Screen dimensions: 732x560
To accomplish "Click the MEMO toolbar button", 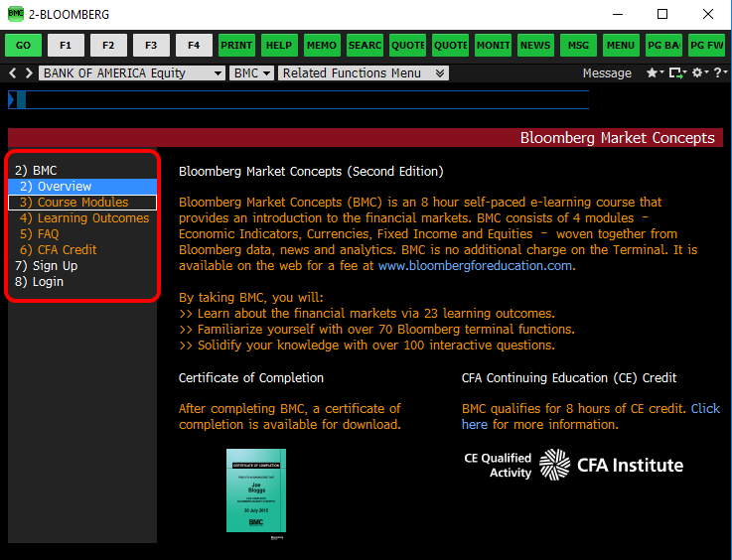I will coord(322,46).
